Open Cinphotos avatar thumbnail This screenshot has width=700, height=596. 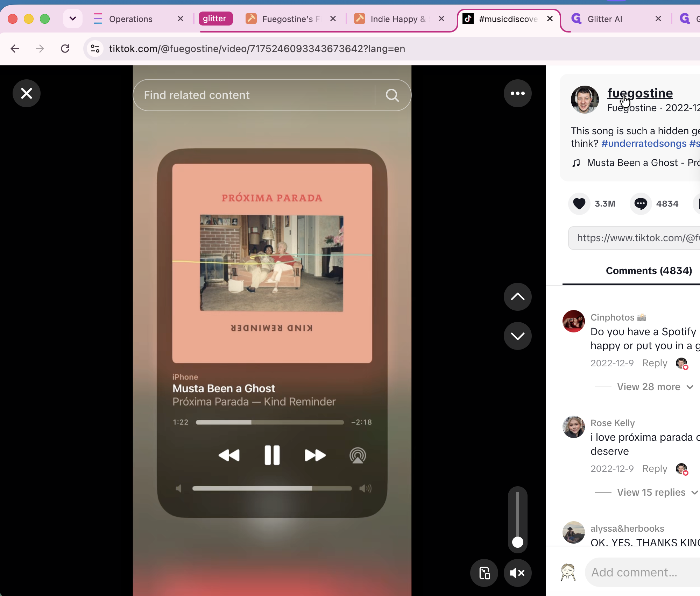tap(573, 321)
